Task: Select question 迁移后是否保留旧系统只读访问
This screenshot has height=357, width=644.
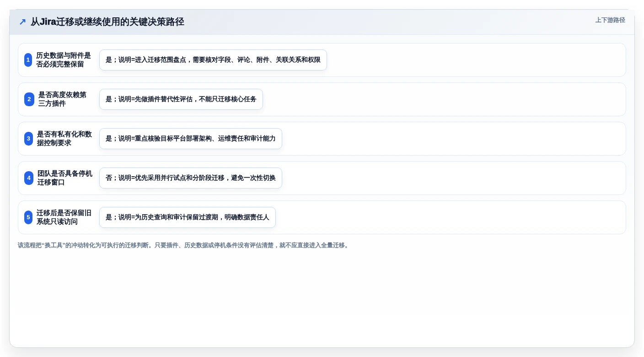Action: [x=64, y=217]
